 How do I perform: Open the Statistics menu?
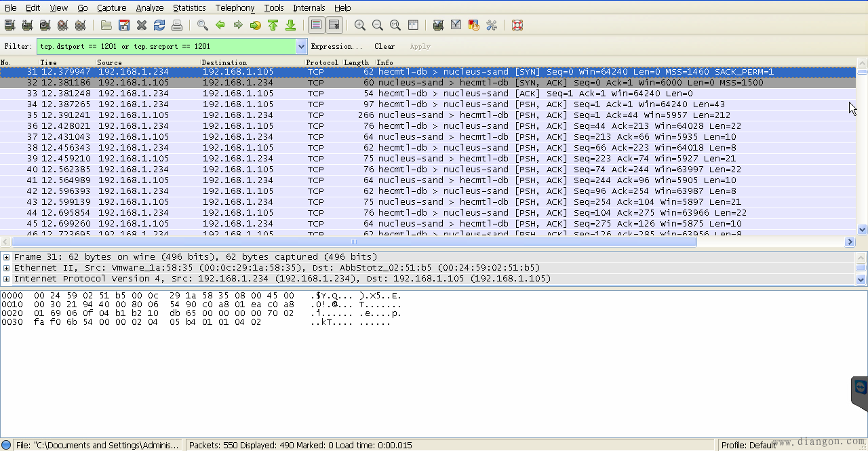tap(189, 7)
